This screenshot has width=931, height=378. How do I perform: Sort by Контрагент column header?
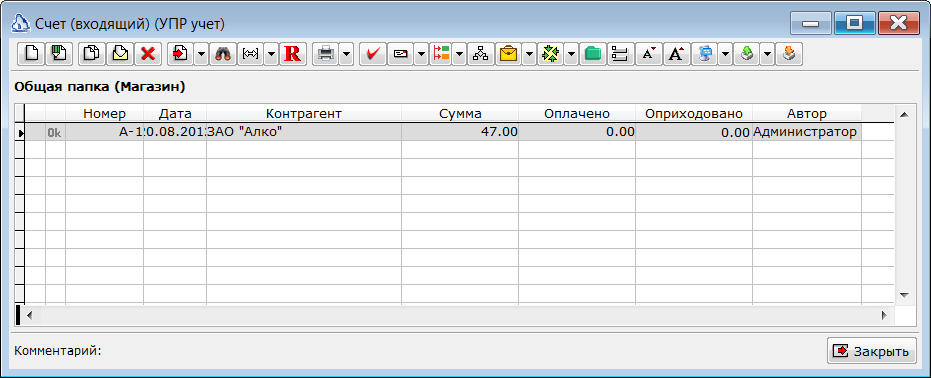tap(304, 113)
